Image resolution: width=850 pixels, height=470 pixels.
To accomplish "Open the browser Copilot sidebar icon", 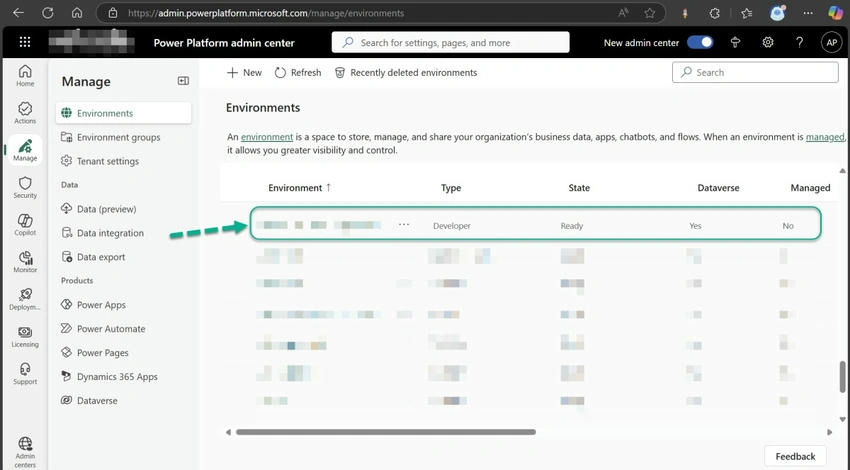I will 835,14.
